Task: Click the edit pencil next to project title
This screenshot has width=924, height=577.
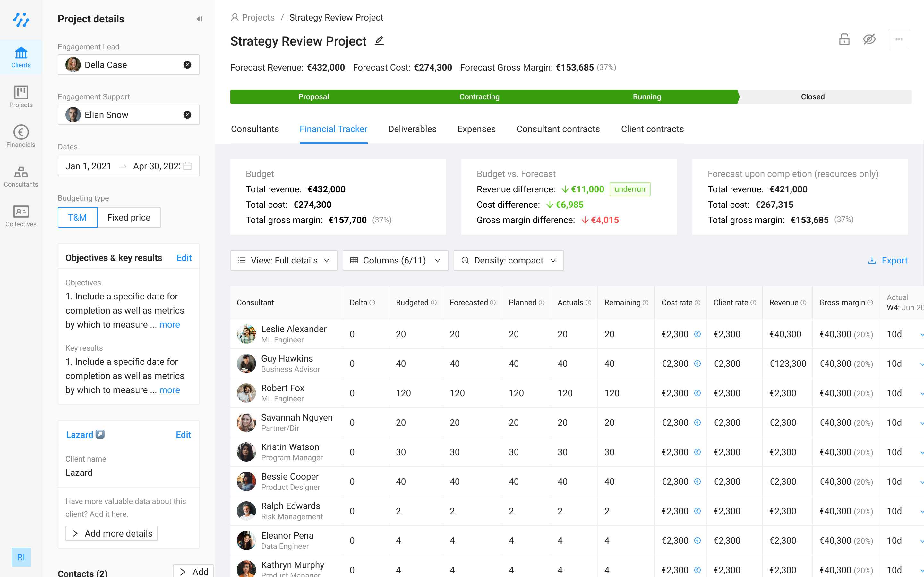Action: pyautogui.click(x=379, y=41)
